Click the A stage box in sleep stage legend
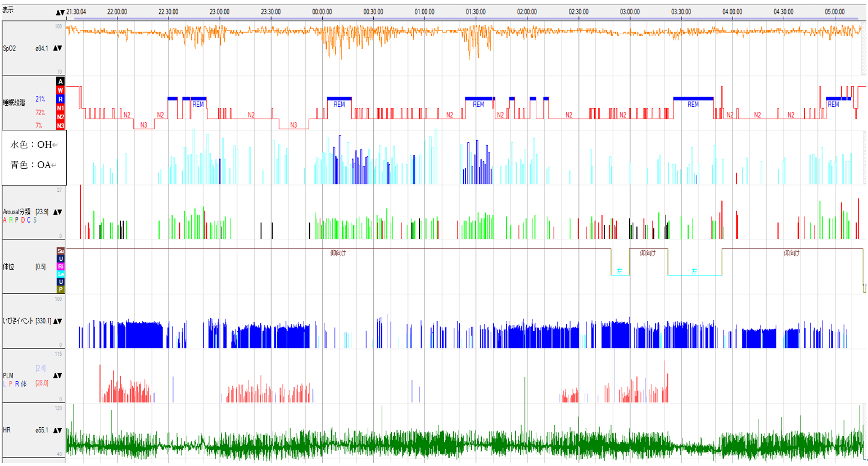This screenshot has height=466, width=868. click(60, 82)
